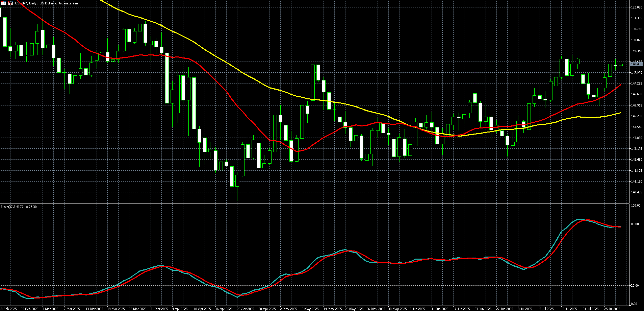Image resolution: width=644 pixels, height=311 pixels.
Task: Grab the divider above the stochastic subwindow
Action: [x=314, y=203]
